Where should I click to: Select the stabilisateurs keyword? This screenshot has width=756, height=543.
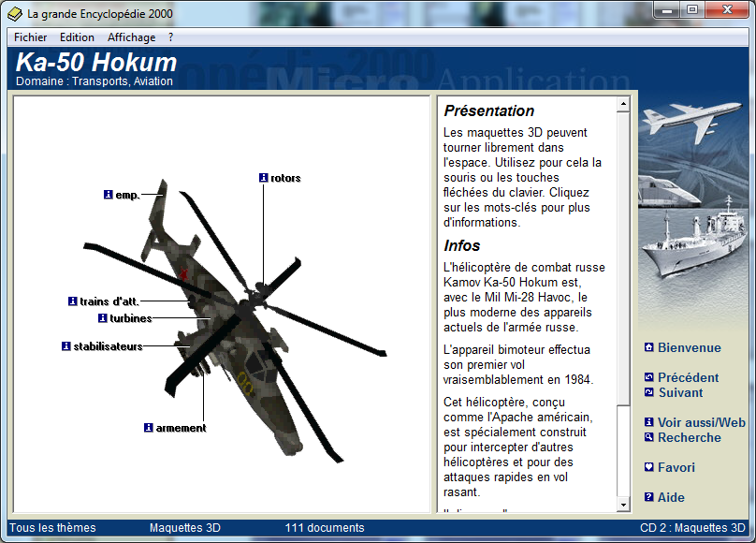pyautogui.click(x=108, y=346)
